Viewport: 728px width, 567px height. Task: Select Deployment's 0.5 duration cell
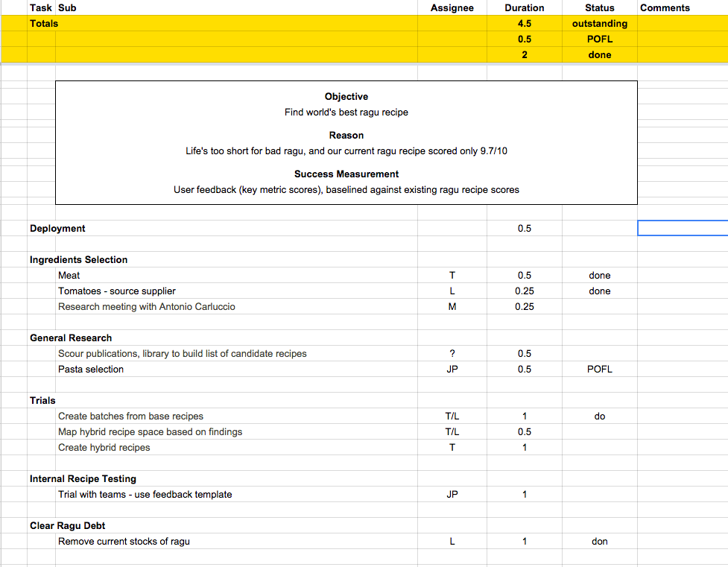524,229
